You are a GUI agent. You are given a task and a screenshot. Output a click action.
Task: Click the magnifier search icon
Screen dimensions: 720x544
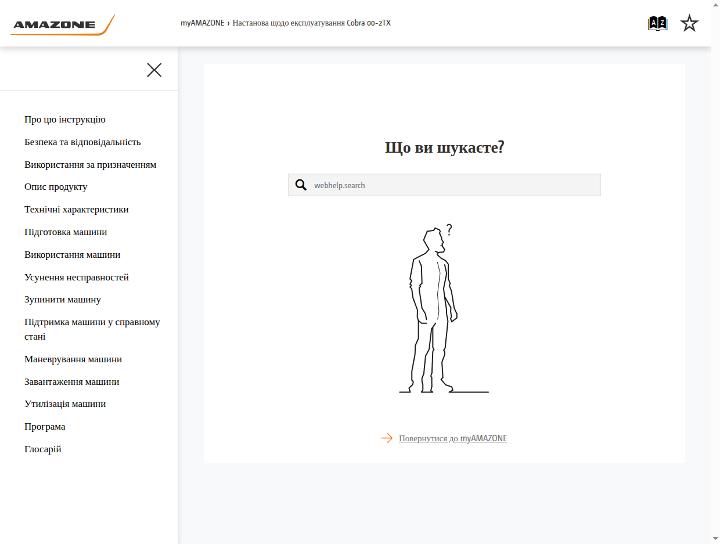coord(301,185)
